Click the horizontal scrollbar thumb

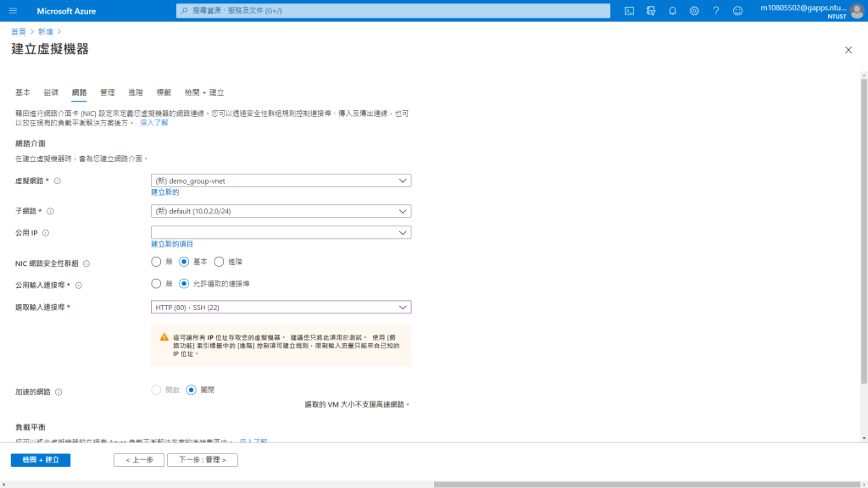[x=647, y=485]
